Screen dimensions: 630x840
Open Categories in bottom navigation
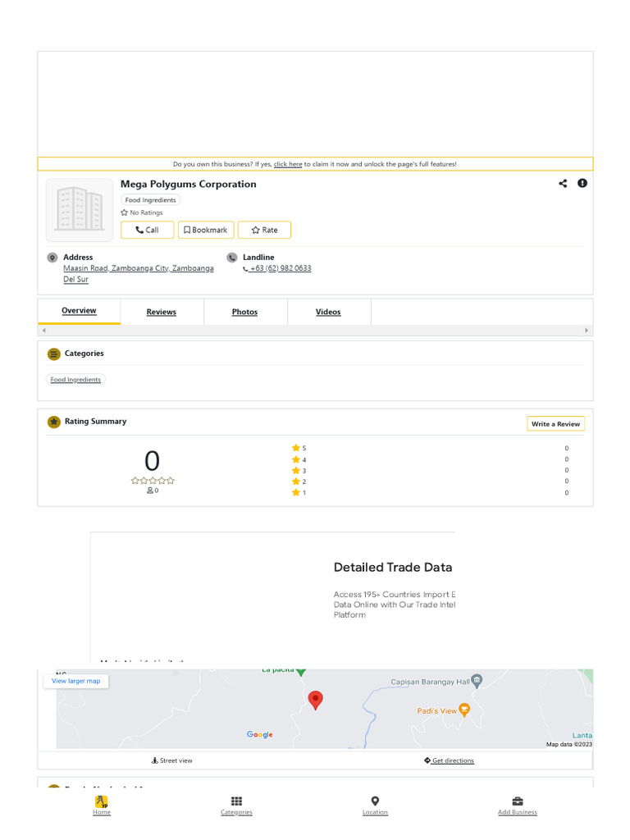(236, 806)
